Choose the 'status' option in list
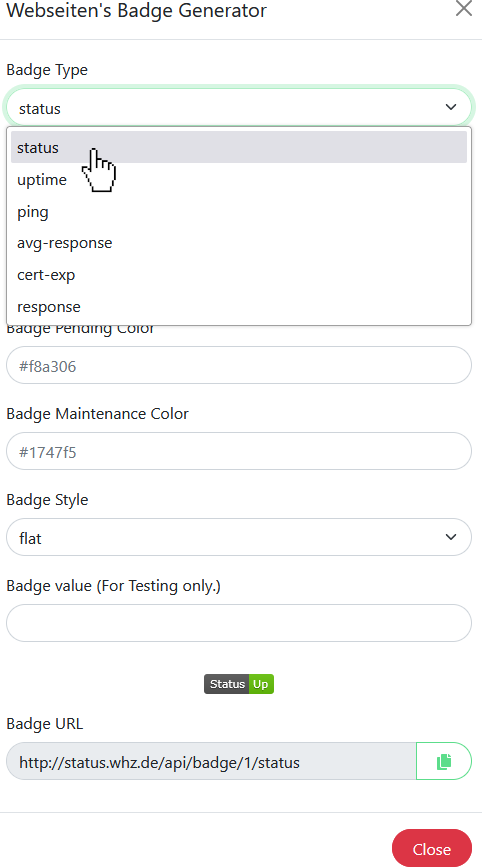This screenshot has width=482, height=867. tap(239, 148)
